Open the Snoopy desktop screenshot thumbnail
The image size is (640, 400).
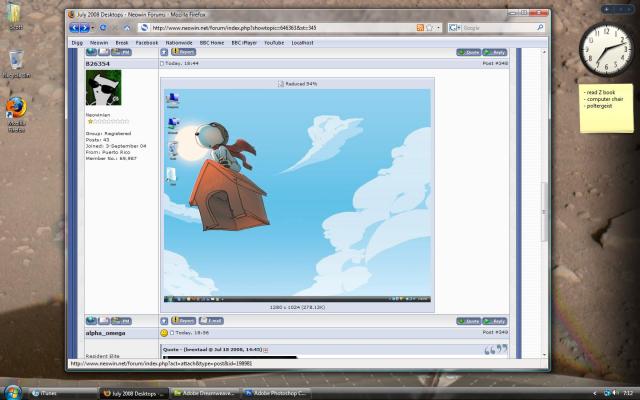pos(297,196)
